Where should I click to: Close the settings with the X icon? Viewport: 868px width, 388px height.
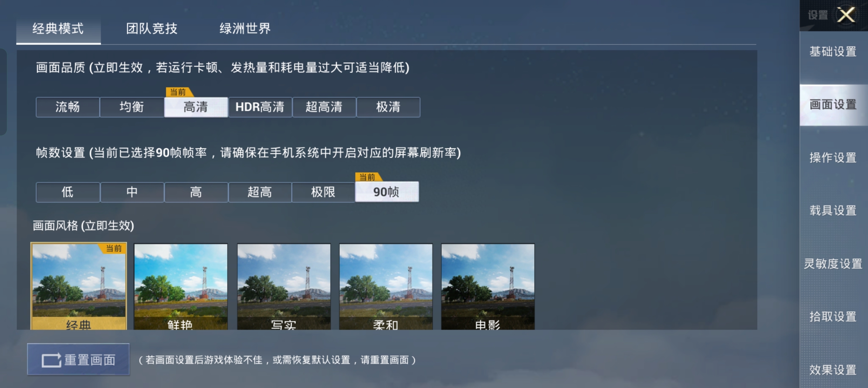846,15
